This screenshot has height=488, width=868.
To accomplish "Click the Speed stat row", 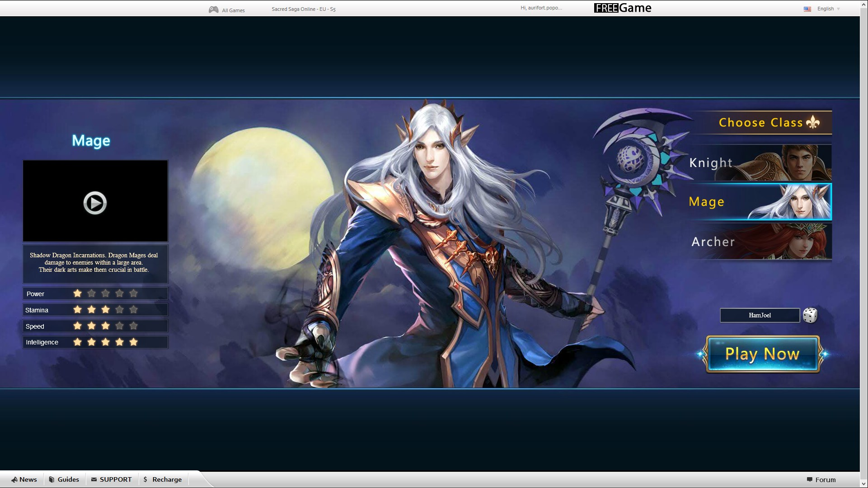I will pyautogui.click(x=95, y=326).
